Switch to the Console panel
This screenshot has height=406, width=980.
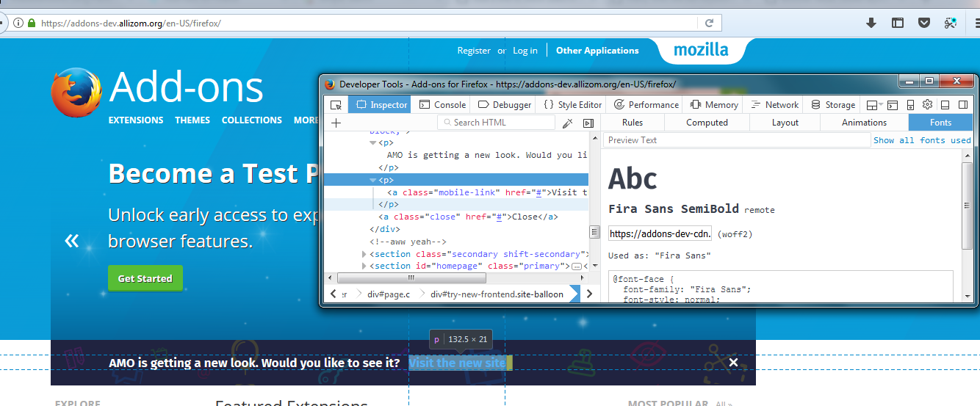(x=442, y=105)
